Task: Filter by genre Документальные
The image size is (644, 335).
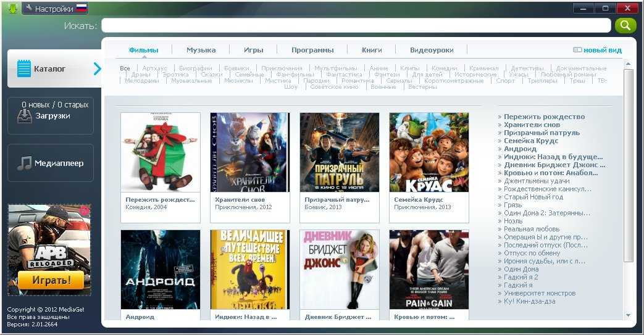Action: (581, 68)
